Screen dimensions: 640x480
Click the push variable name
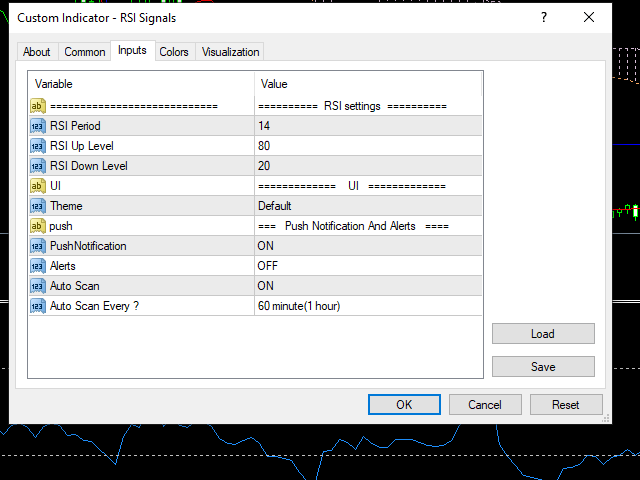point(61,227)
